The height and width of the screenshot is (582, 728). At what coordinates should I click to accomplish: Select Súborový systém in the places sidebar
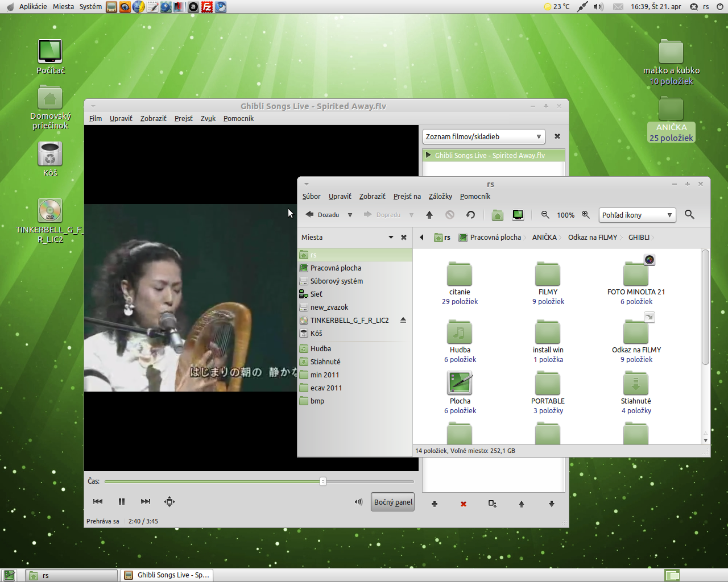pos(355,281)
